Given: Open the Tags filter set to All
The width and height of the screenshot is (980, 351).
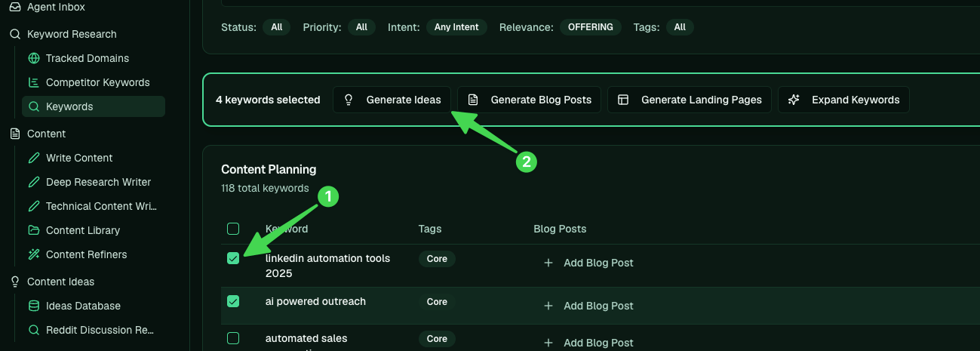Looking at the screenshot, I should (x=680, y=27).
